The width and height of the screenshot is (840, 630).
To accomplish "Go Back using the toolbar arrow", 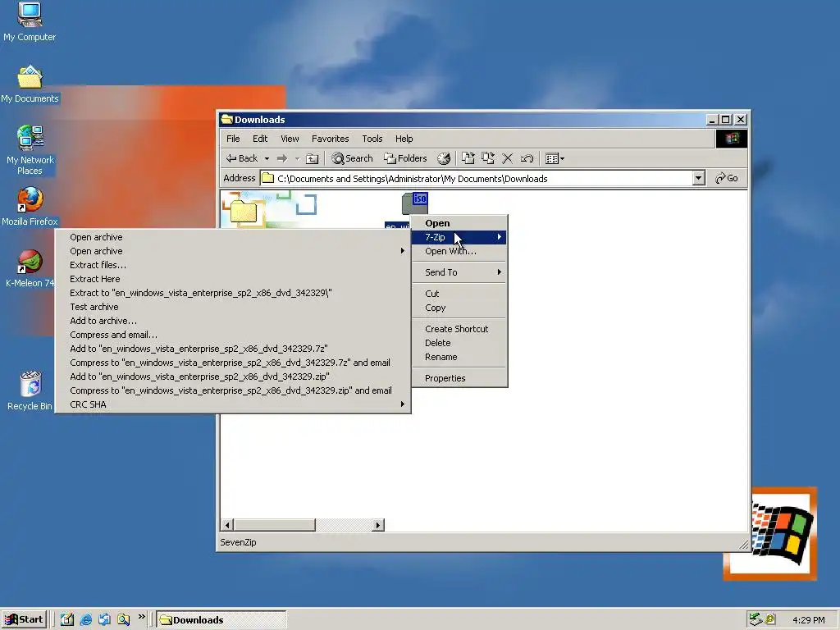I will (242, 158).
